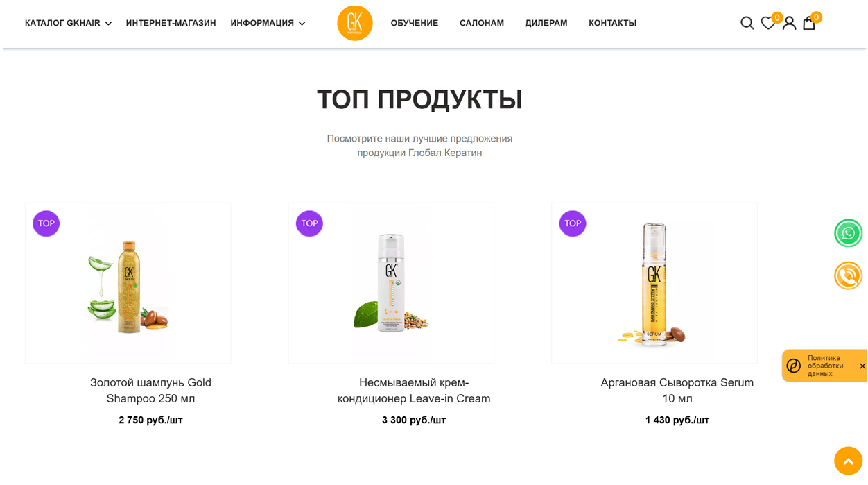Open the Контакты page
Image resolution: width=868 pixels, height=485 pixels.
612,23
